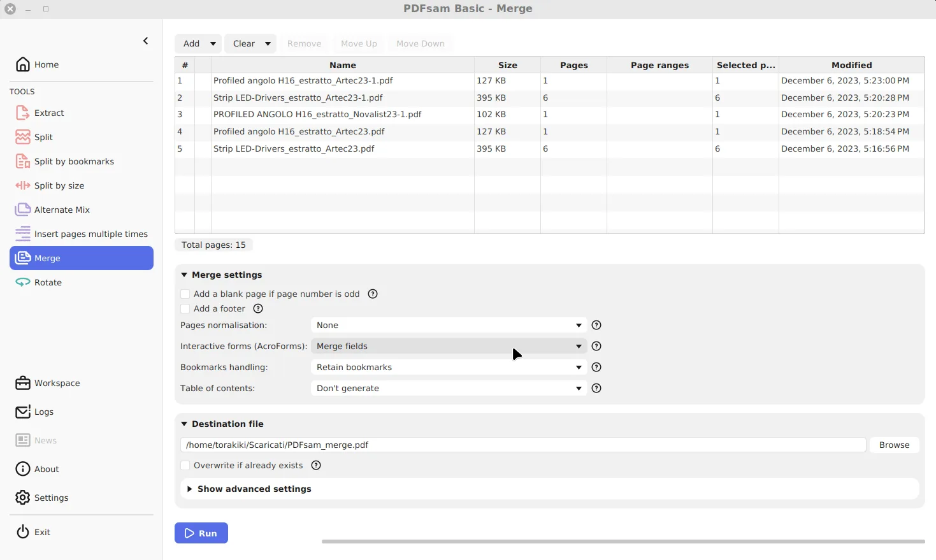Sort the table by Size column header

click(x=508, y=65)
